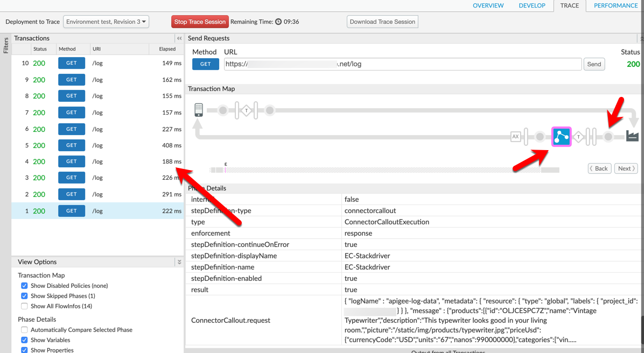
Task: Select the TRACE tab
Action: pyautogui.click(x=569, y=5)
